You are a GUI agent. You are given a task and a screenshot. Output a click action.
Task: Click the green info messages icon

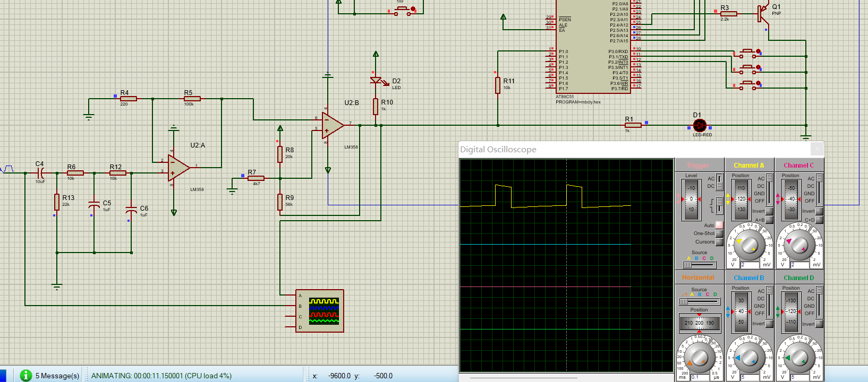coord(25,375)
